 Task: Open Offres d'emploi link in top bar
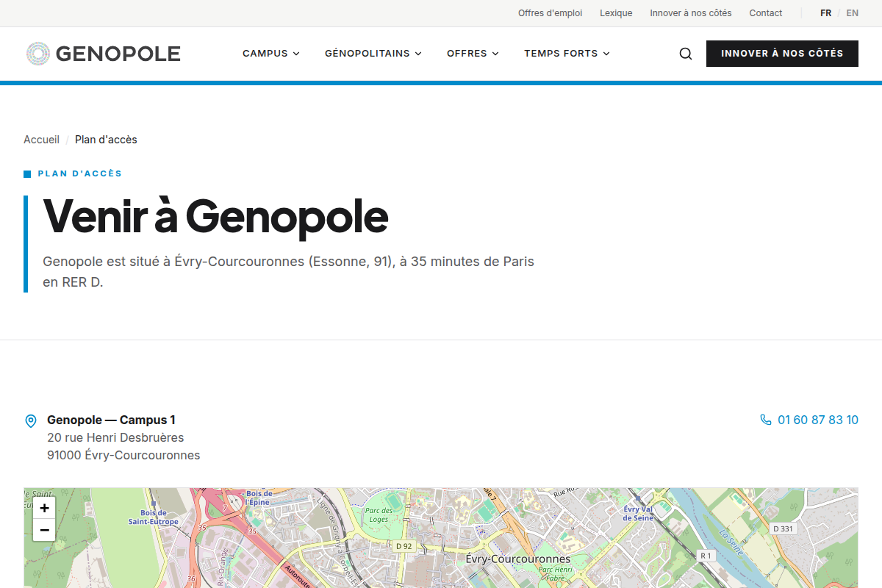[x=550, y=13]
